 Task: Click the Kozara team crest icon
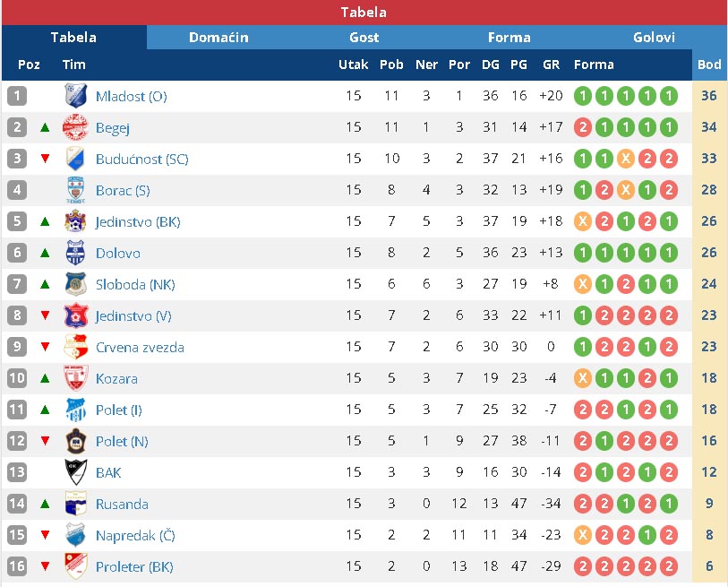(75, 378)
